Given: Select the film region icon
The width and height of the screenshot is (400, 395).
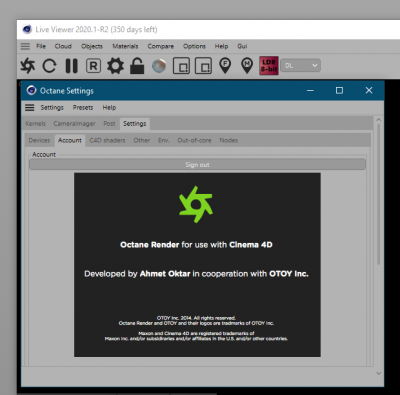Looking at the screenshot, I should [203, 66].
